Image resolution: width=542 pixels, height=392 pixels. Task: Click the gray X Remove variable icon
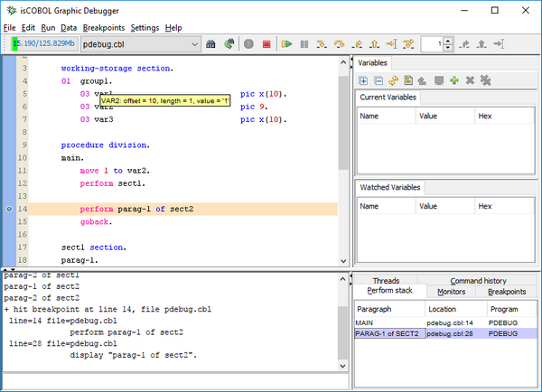[x=470, y=80]
